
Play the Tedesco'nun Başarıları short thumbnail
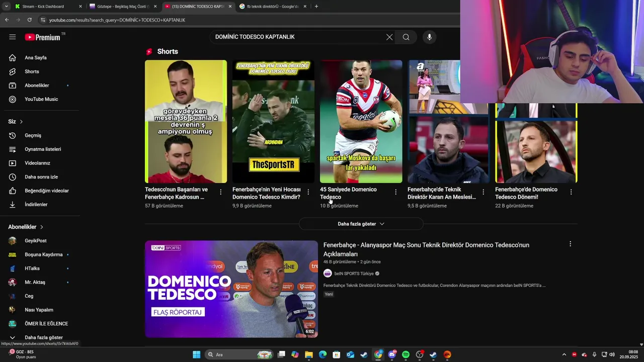tap(186, 122)
